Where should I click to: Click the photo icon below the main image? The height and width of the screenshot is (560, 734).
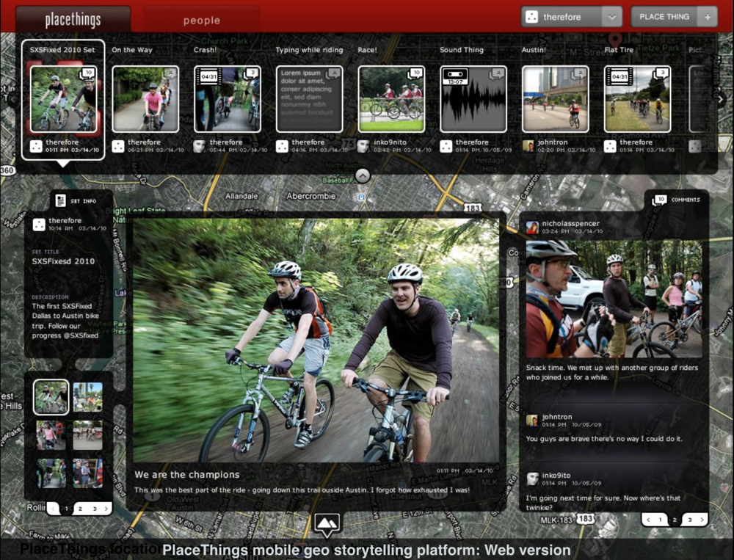(327, 523)
